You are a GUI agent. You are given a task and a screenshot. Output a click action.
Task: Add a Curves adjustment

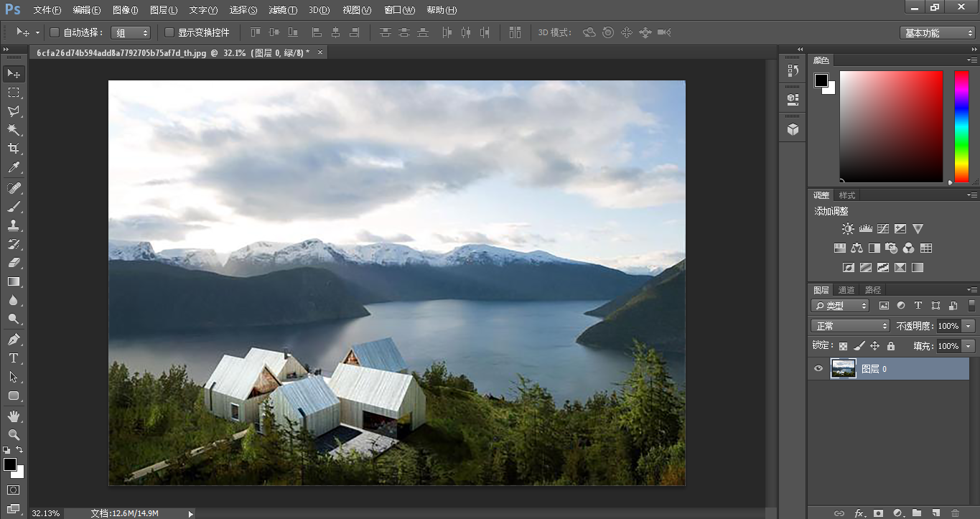[x=883, y=229]
